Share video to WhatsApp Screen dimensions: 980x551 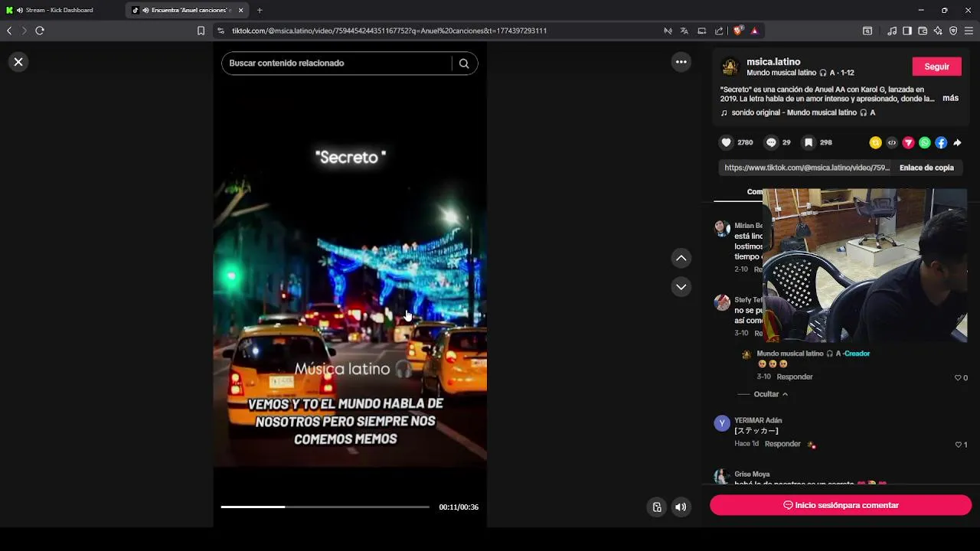tap(925, 142)
